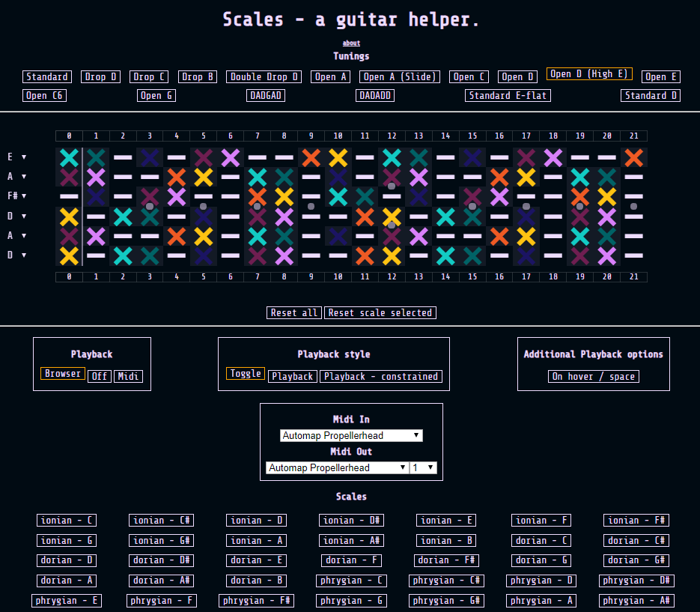
Task: Select the Drop D tuning
Action: [100, 76]
